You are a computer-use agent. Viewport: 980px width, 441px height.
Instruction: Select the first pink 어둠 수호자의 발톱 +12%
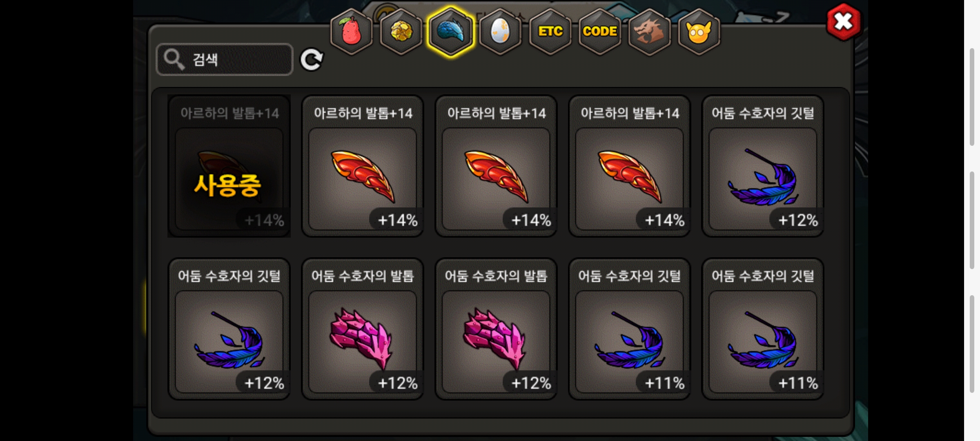pos(363,329)
